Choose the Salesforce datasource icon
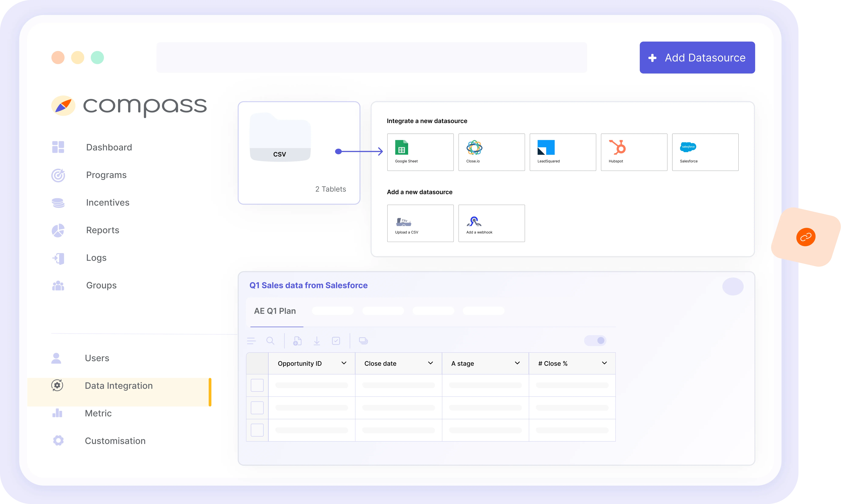 click(688, 147)
